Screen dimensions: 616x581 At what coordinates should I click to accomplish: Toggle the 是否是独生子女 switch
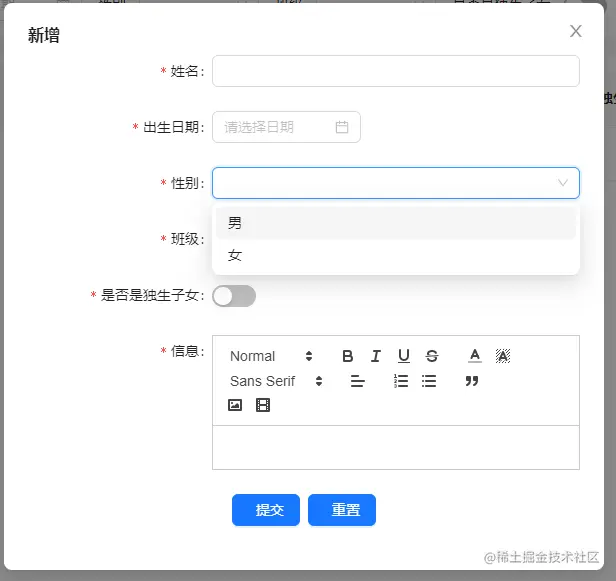(234, 296)
